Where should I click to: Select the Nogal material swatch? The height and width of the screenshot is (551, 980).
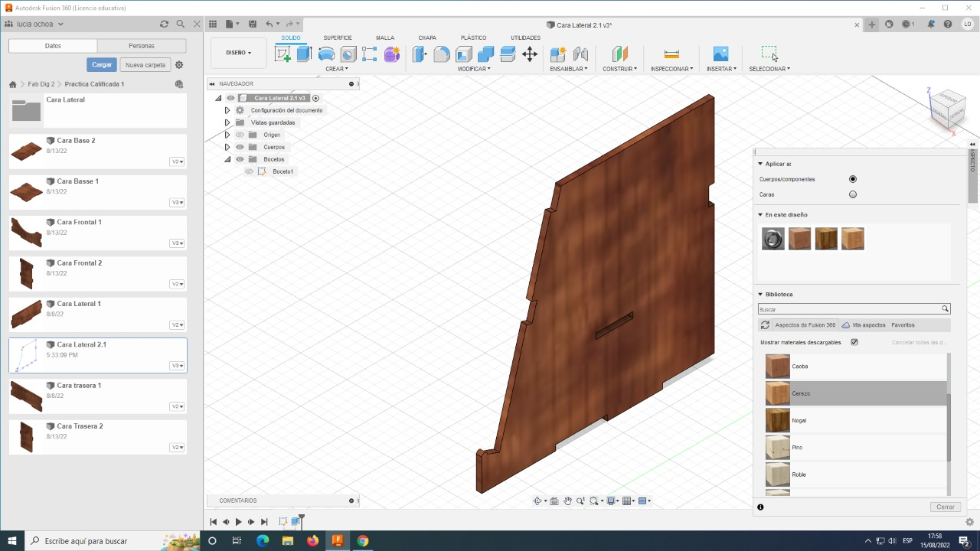tap(777, 420)
